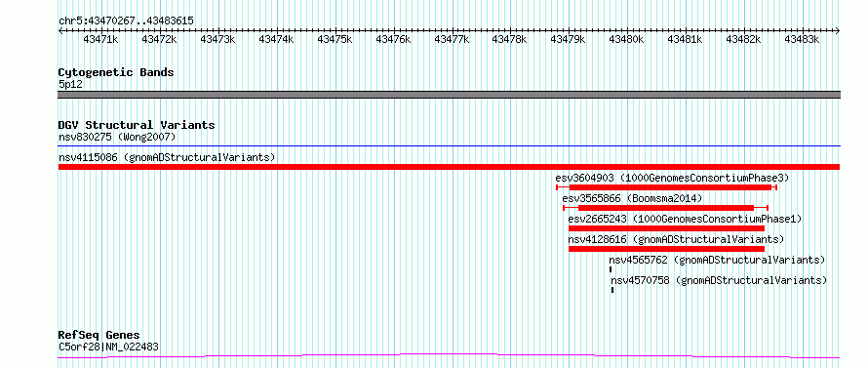Click the ruler's left end arrow

[x=60, y=30]
